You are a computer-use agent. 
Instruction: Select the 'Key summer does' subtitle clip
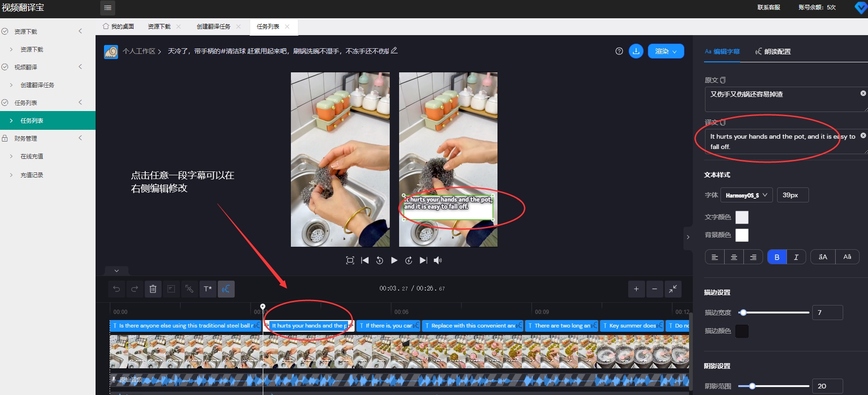pyautogui.click(x=632, y=326)
